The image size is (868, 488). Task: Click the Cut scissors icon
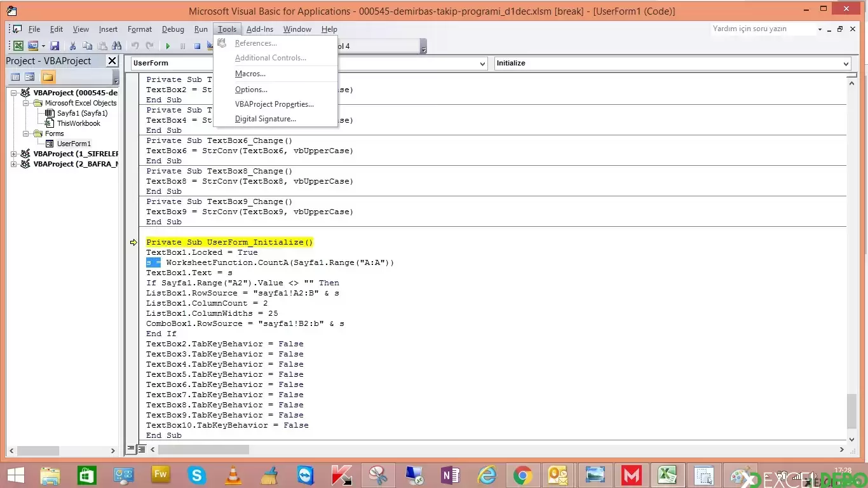(73, 46)
